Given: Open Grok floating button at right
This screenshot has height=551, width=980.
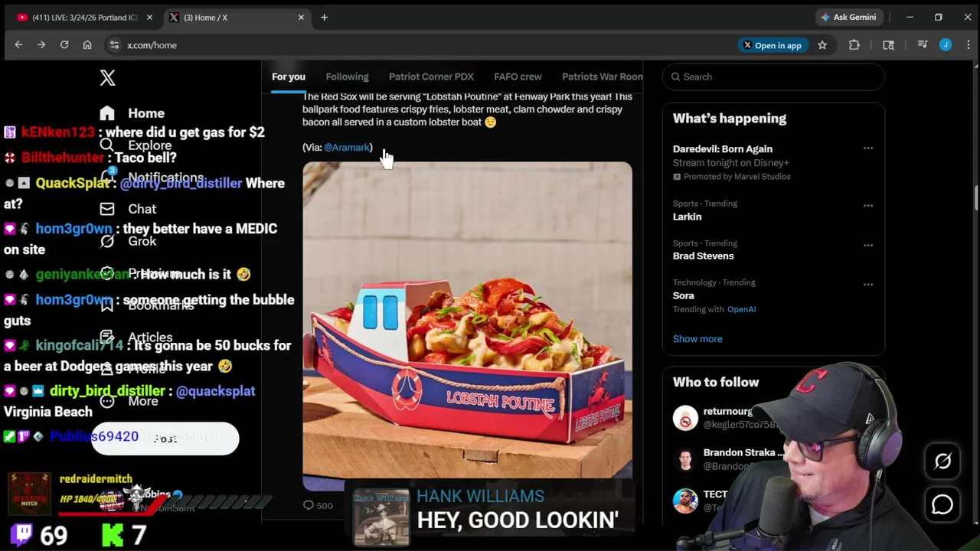Looking at the screenshot, I should coord(942,461).
